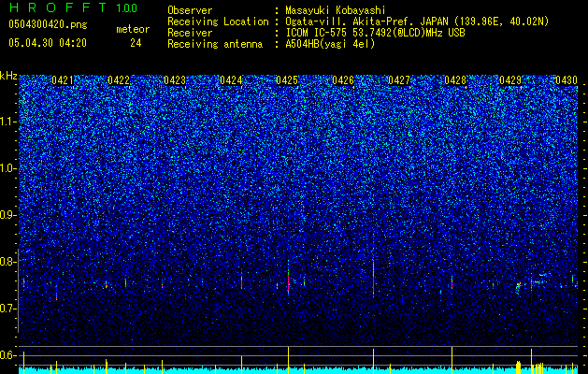Select the Ogata-vill. Akita-Pref. JAPAN location text

tap(417, 22)
